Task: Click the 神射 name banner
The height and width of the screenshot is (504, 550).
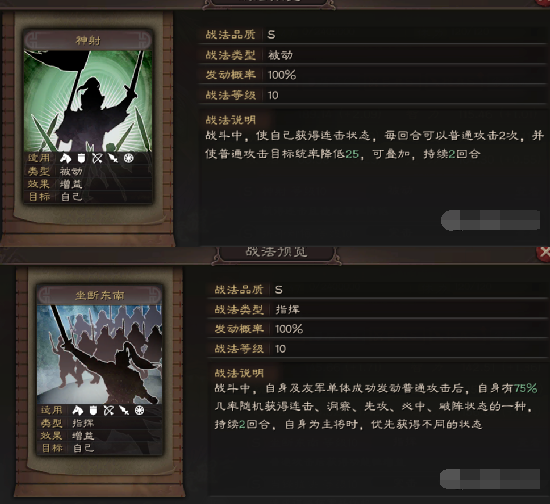Action: point(88,40)
